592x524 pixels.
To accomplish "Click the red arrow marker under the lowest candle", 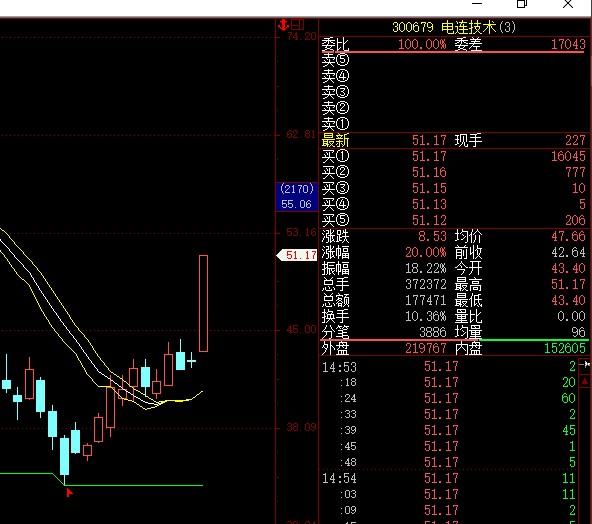I will click(x=69, y=493).
